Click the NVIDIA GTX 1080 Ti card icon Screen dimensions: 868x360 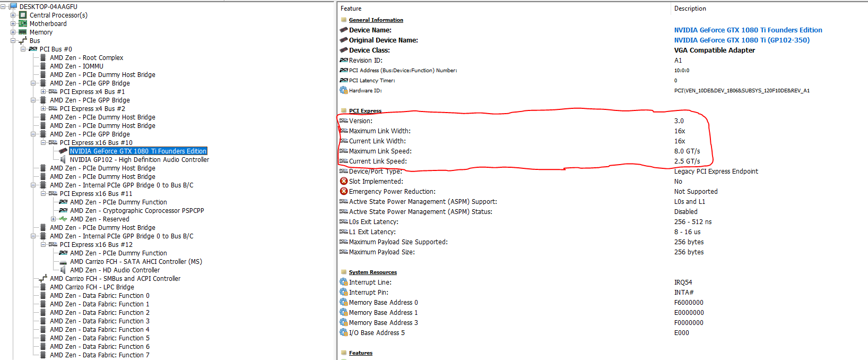coord(63,151)
